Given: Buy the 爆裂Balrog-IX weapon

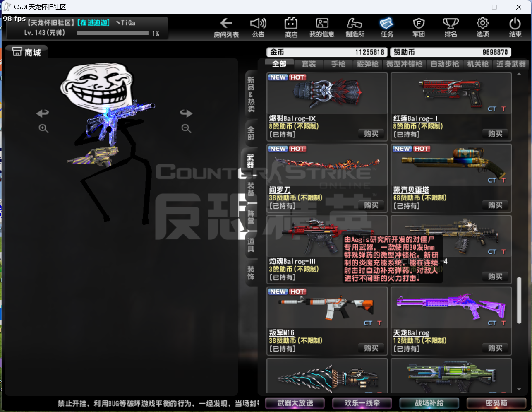Looking at the screenshot, I should point(371,134).
